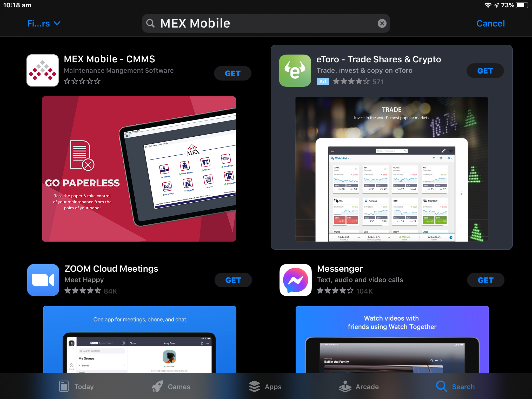The image size is (532, 399).
Task: Tap GET button for Messenger app
Action: 485,280
